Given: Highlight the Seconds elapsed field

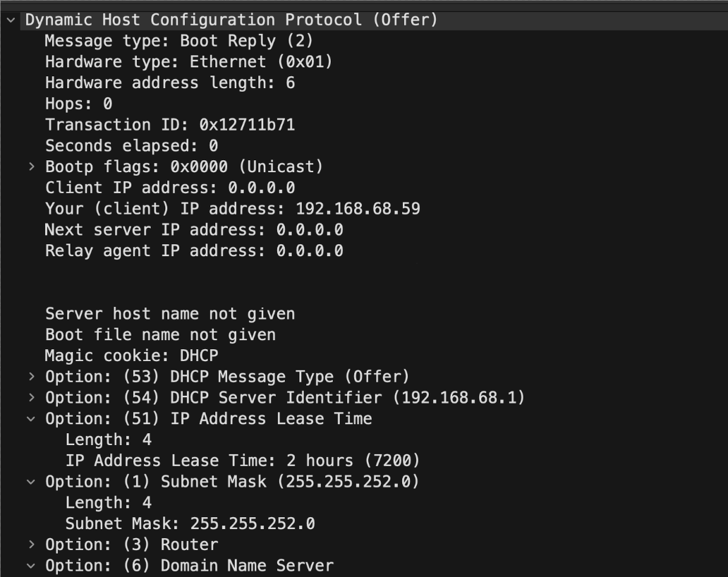Looking at the screenshot, I should tap(131, 146).
